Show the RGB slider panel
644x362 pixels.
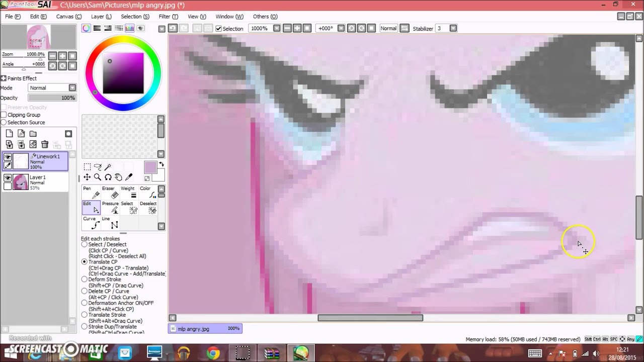[97, 28]
